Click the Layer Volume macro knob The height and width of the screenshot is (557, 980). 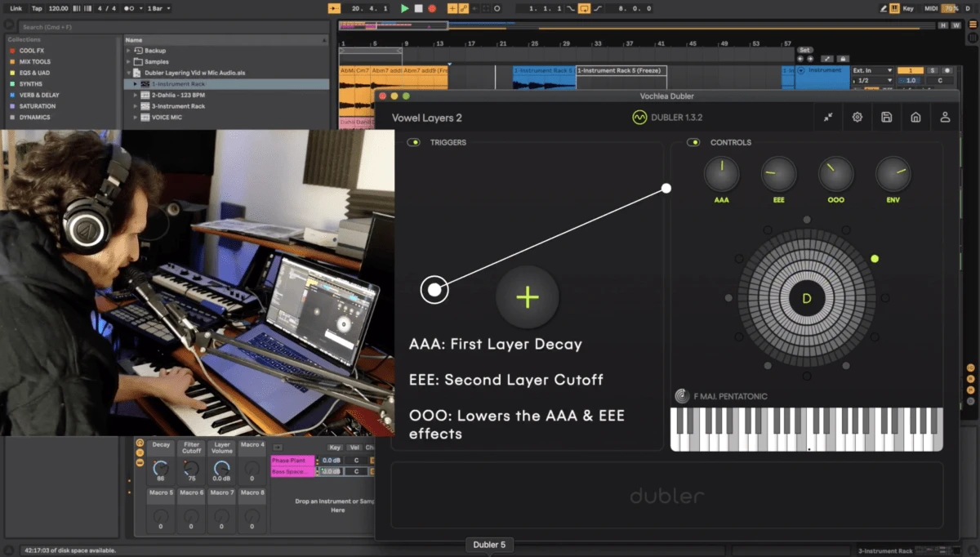pos(221,468)
